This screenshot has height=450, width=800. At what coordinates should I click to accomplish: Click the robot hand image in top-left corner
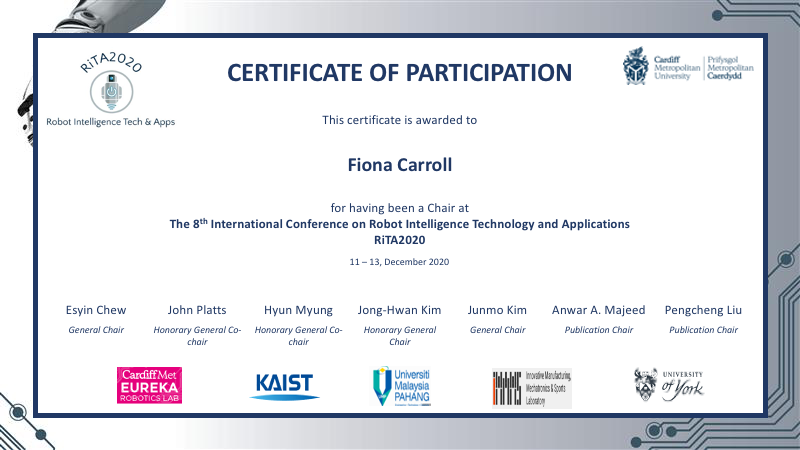(x=40, y=15)
